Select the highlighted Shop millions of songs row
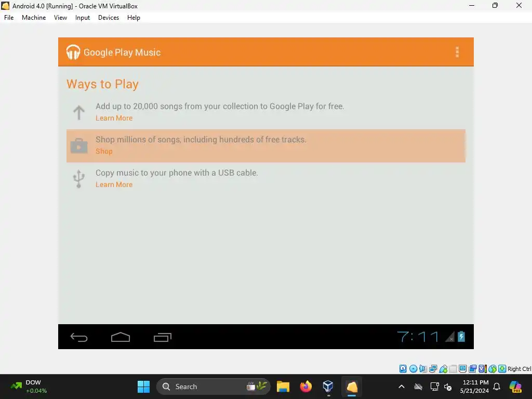This screenshot has width=532, height=399. (265, 146)
